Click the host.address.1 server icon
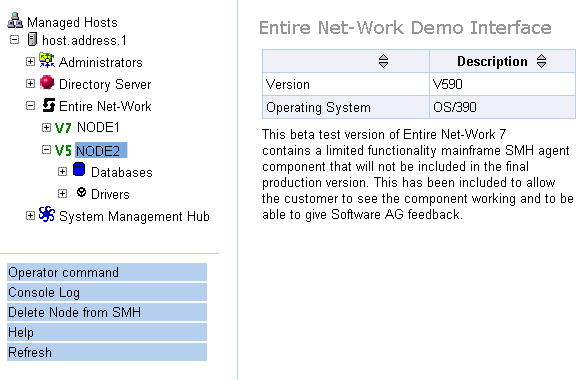The image size is (587, 380). coord(32,39)
